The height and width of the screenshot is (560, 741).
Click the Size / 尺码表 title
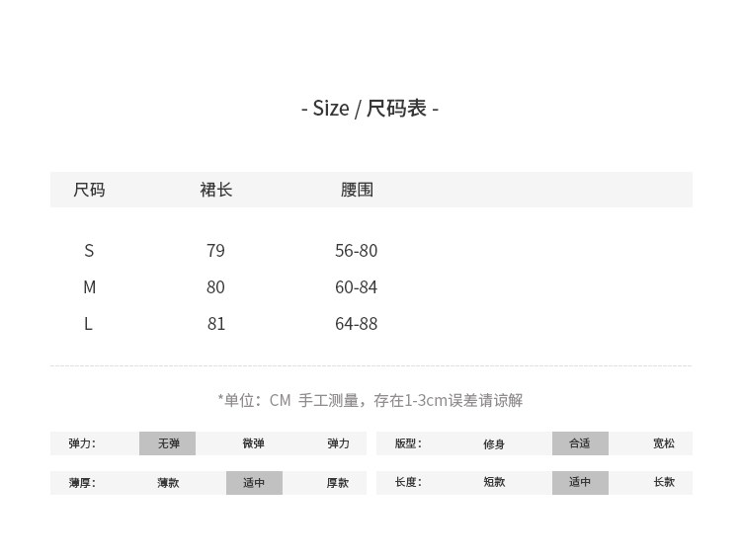coord(370,109)
